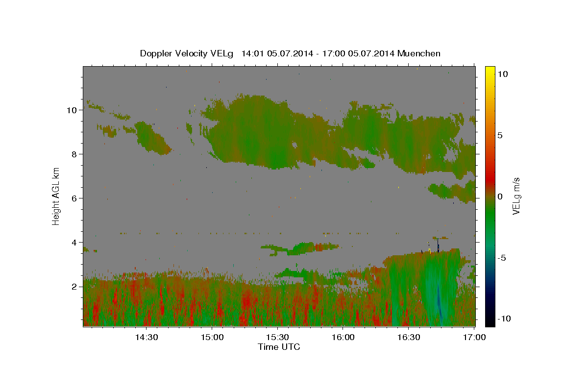
Task: Click the mid-level cloud strip at 4 km
Action: click(300, 248)
